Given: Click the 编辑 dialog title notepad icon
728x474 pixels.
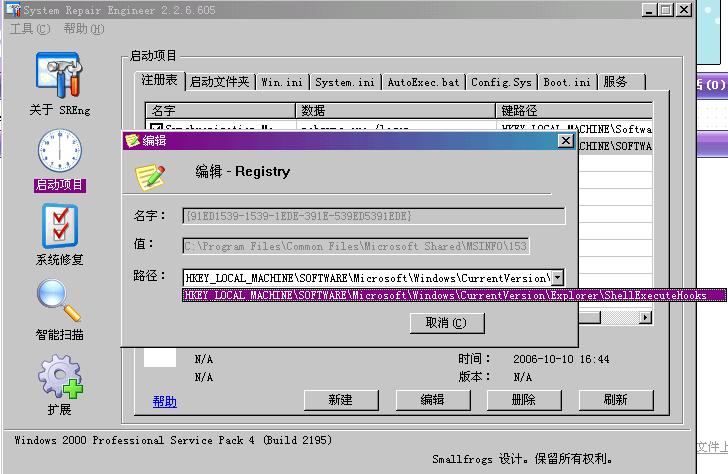Looking at the screenshot, I should 132,140.
